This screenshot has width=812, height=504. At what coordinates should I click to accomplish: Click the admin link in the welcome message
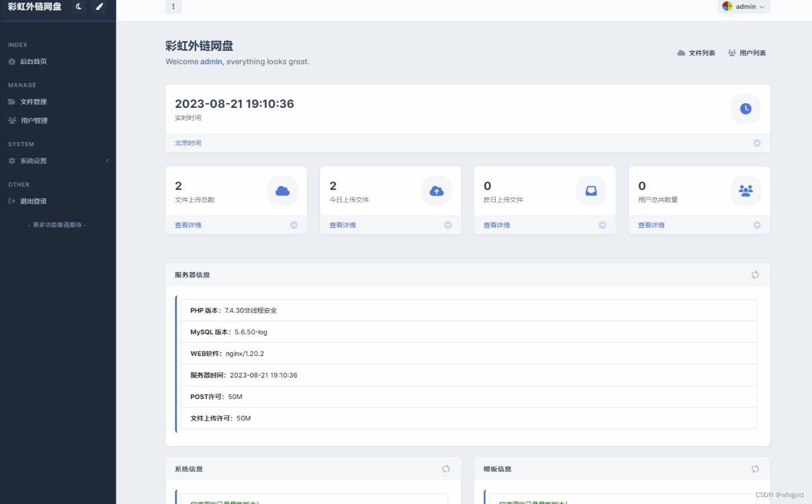pos(211,61)
